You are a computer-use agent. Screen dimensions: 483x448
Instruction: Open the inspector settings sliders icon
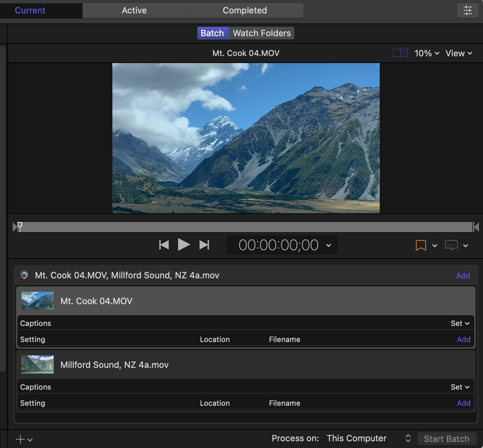pyautogui.click(x=468, y=11)
